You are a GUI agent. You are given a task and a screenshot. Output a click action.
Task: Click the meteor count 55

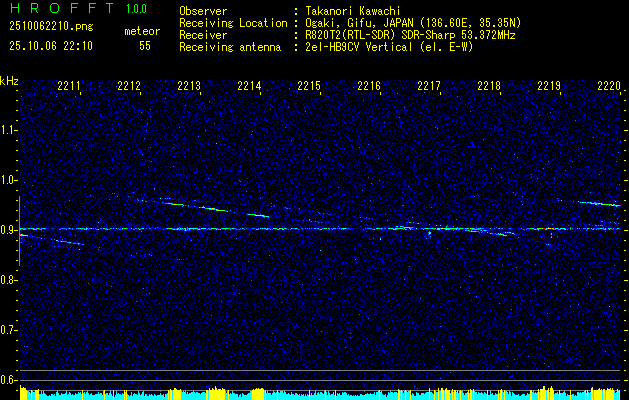click(x=145, y=46)
